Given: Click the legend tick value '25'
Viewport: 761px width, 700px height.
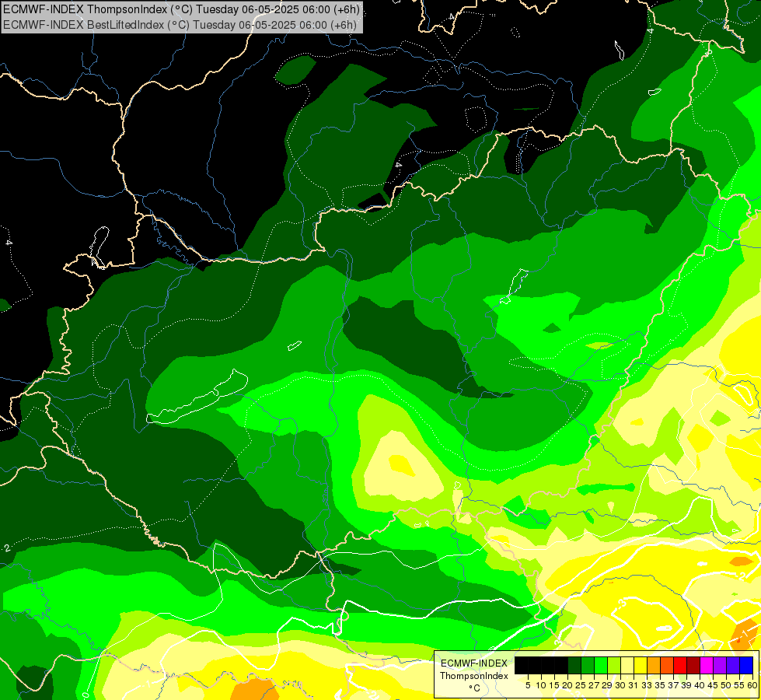Looking at the screenshot, I should [x=581, y=685].
